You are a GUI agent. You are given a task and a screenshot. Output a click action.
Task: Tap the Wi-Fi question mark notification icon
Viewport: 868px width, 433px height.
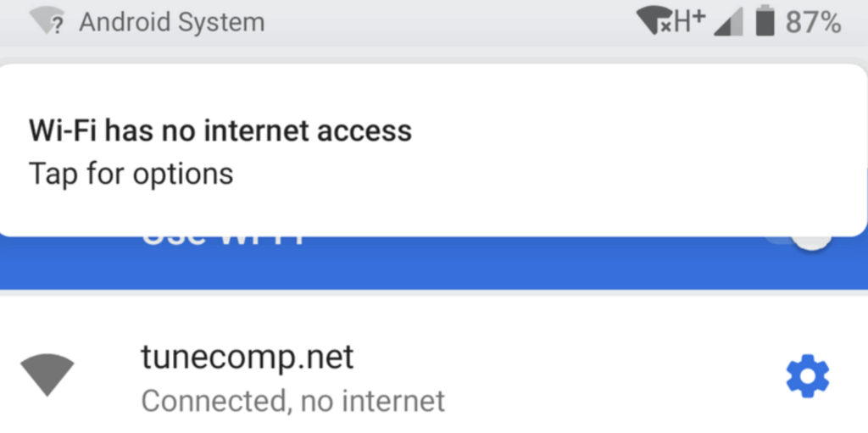coord(47,22)
